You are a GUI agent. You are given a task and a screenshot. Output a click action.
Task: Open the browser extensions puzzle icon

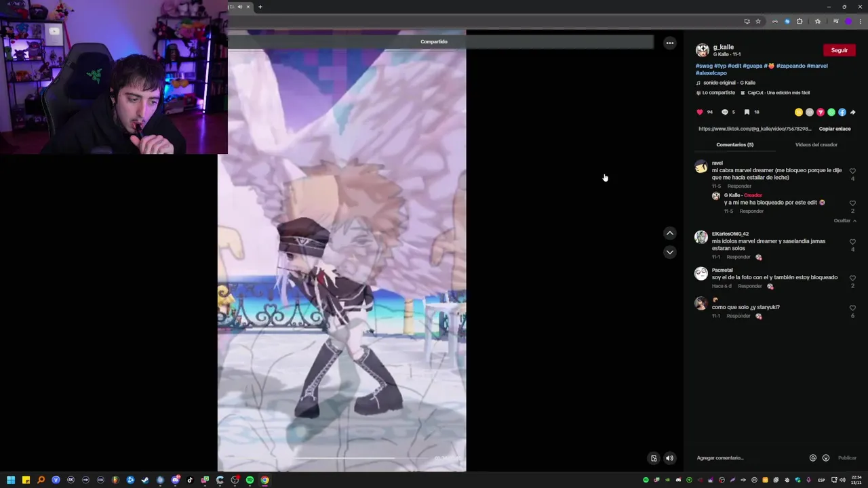coord(800,21)
